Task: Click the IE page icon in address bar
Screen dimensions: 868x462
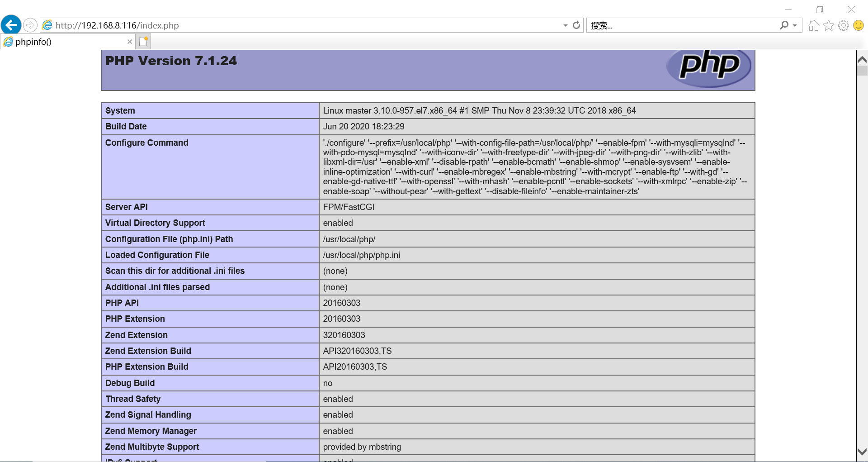Action: pos(47,25)
